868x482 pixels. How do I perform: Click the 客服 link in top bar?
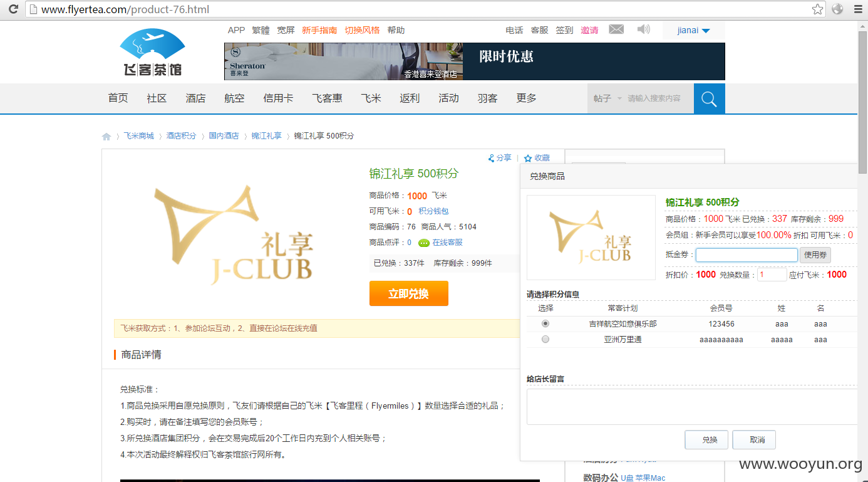539,30
